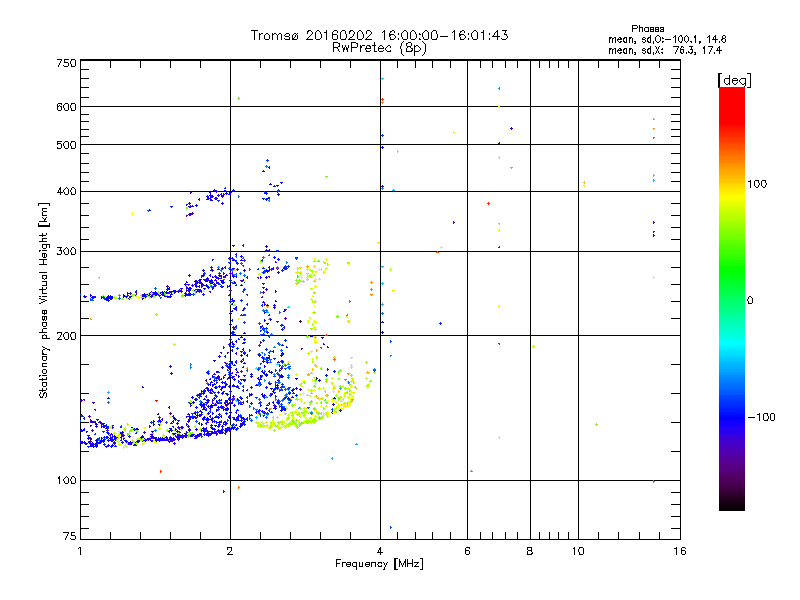Screen dimensions: 800x600
Task: Click the 'mean, sd,O:-100.1, 14.8' statistic
Action: (x=667, y=39)
